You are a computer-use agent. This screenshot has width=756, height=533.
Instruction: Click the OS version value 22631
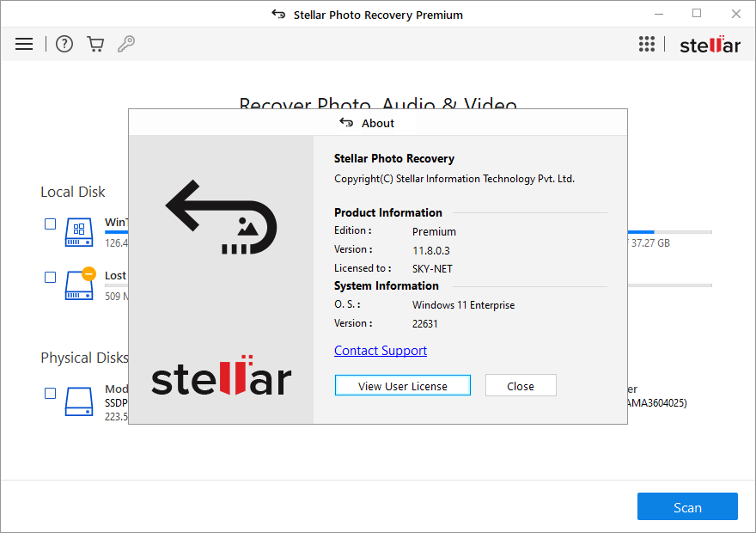(x=424, y=323)
